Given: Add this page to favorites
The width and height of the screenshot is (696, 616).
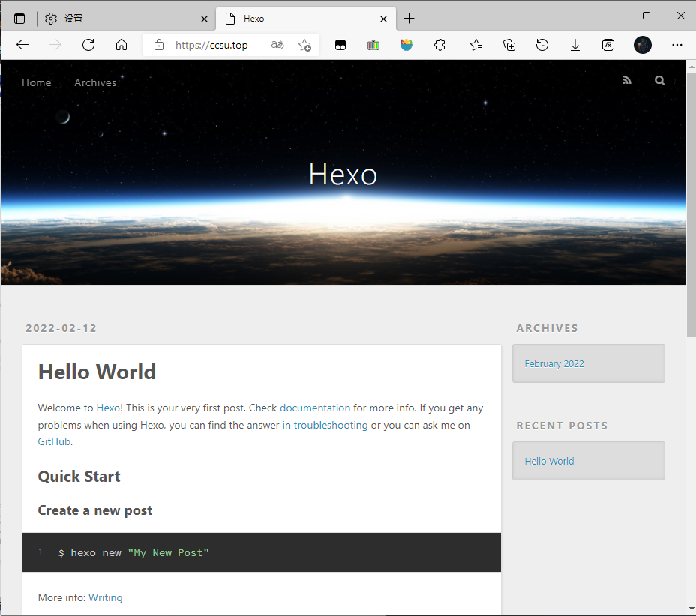Looking at the screenshot, I should pos(304,45).
